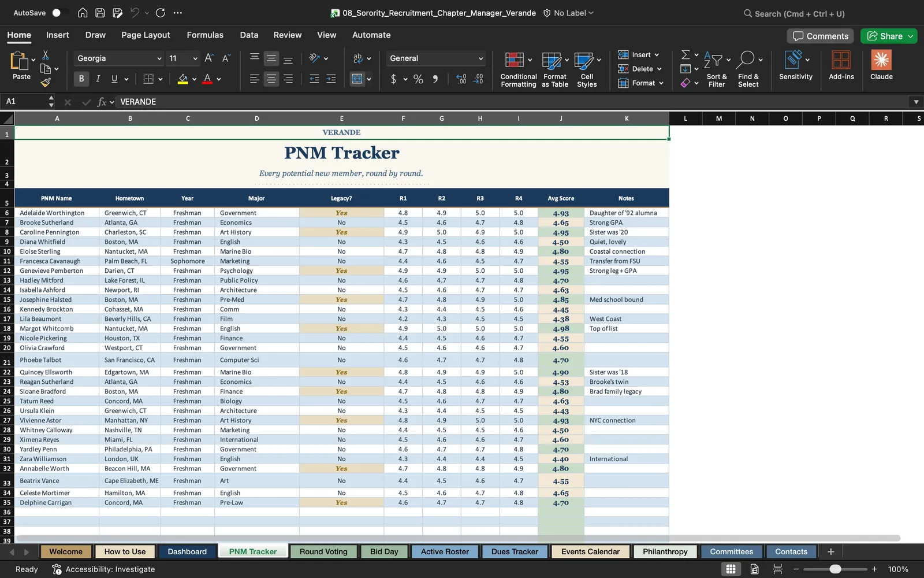The height and width of the screenshot is (578, 924).
Task: Open the No Label sensitivity dropdown
Action: click(x=568, y=13)
